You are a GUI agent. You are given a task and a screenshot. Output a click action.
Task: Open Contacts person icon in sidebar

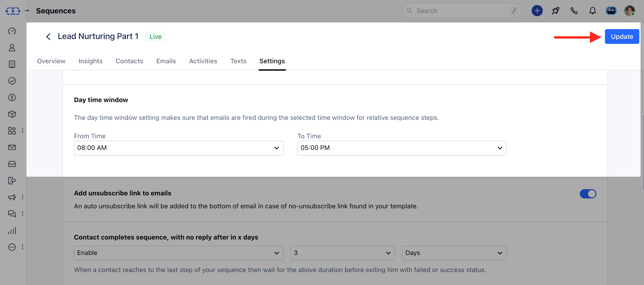[12, 48]
